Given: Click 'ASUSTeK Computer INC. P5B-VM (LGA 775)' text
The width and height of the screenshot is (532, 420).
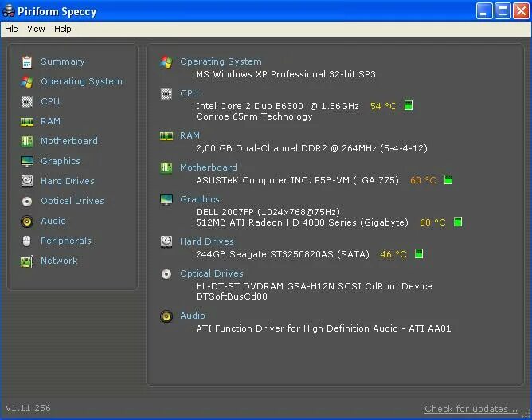Looking at the screenshot, I should [297, 180].
